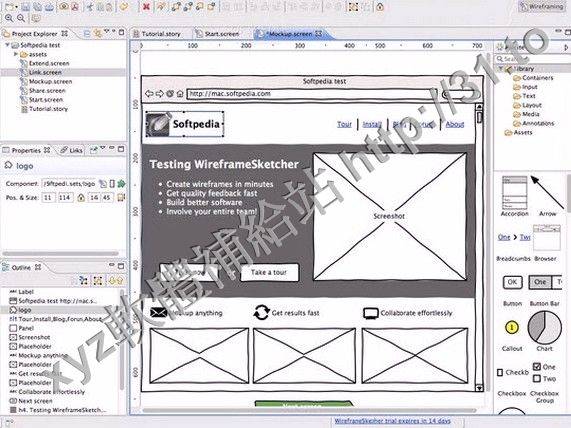Collapse the Library tree node in palette
Screen dimensions: 571x428
pos(501,68)
